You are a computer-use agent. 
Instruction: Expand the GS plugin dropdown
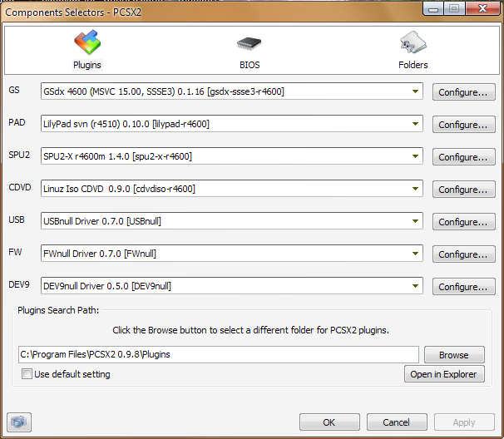coord(415,91)
